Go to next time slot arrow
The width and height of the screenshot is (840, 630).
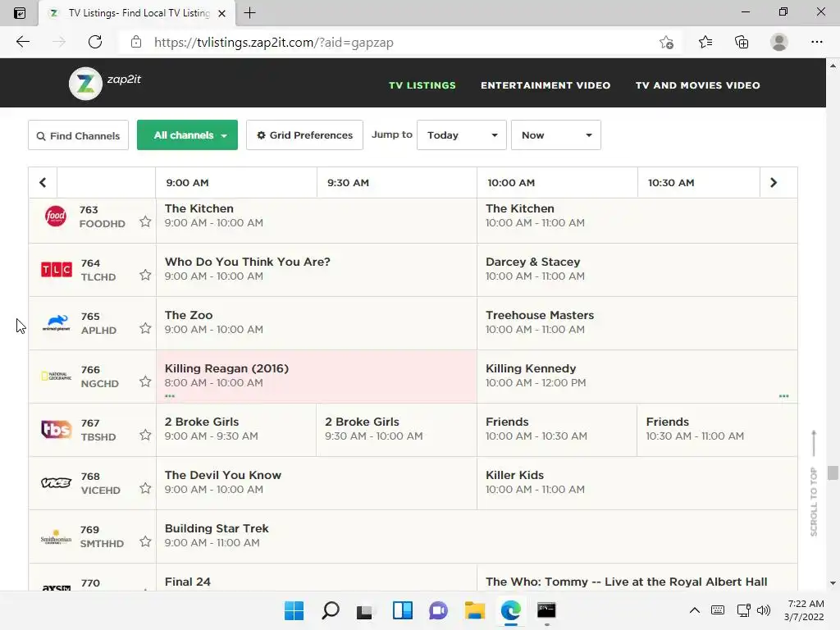[x=773, y=183]
